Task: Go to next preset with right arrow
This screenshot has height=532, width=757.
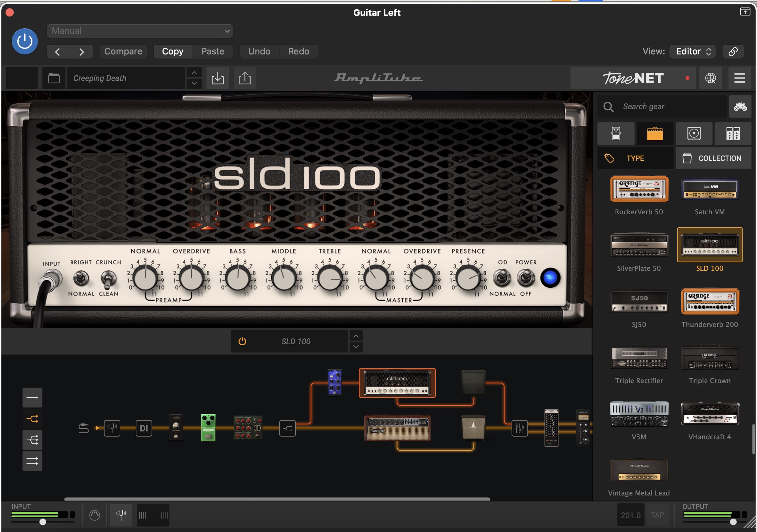Action: [x=81, y=52]
